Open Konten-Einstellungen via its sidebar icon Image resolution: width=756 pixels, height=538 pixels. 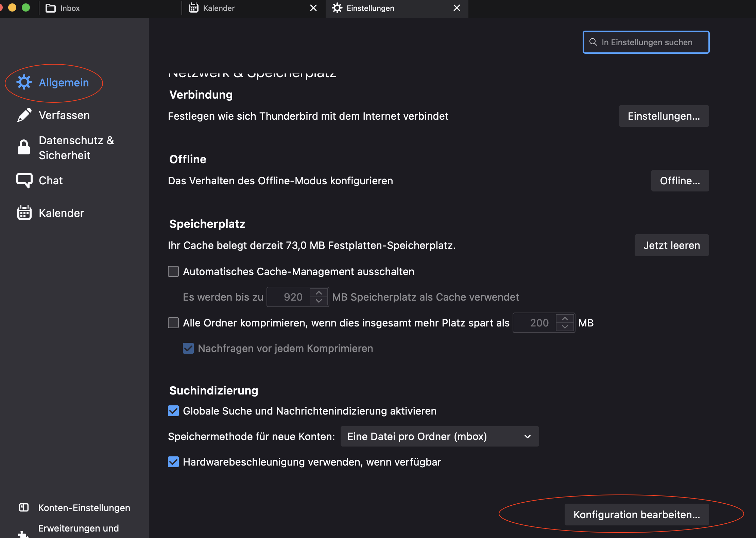tap(24, 508)
